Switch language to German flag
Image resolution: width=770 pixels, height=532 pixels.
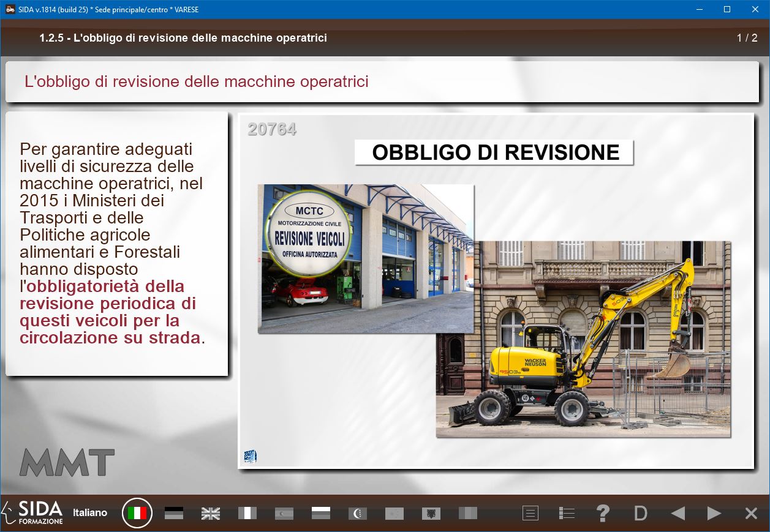pyautogui.click(x=174, y=513)
